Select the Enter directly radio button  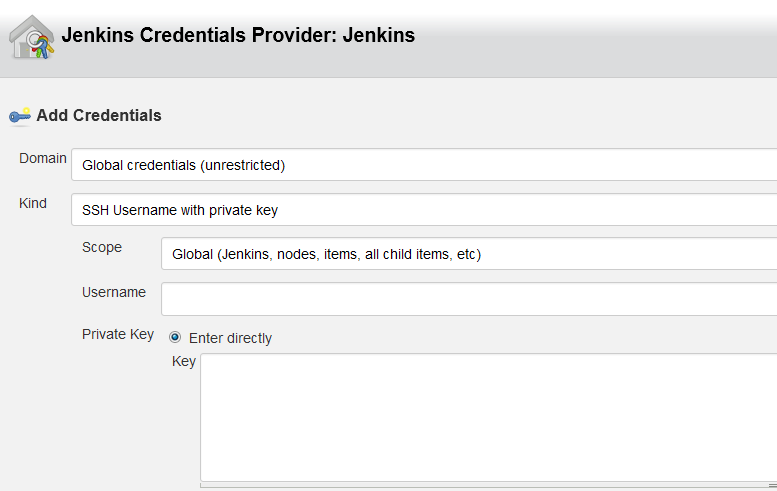point(176,338)
